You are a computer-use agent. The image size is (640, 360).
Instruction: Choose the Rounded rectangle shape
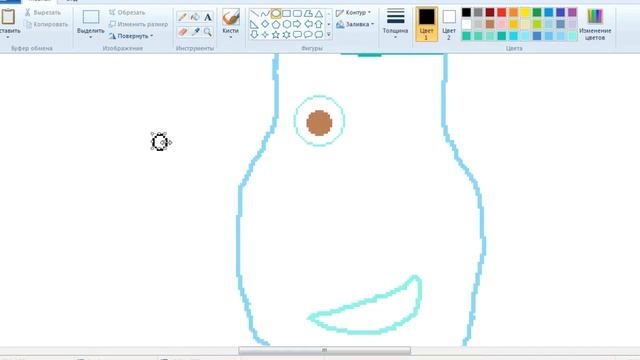coord(297,13)
